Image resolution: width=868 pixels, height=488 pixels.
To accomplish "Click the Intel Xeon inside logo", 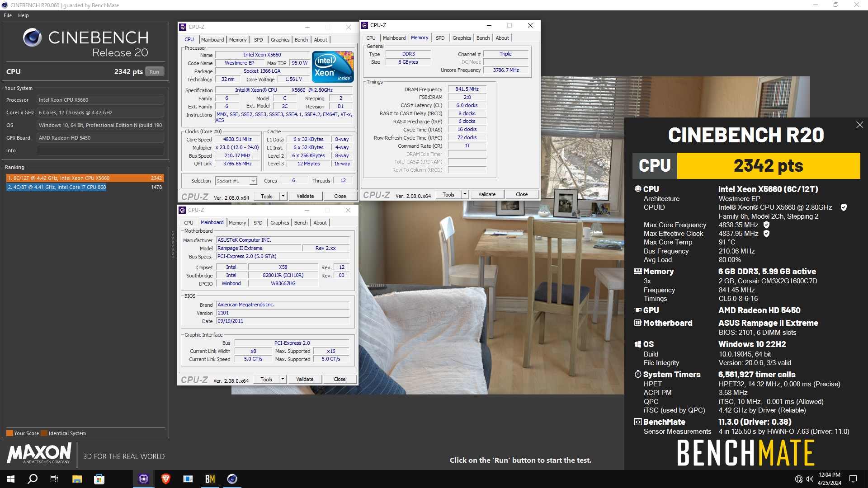I will pos(333,66).
